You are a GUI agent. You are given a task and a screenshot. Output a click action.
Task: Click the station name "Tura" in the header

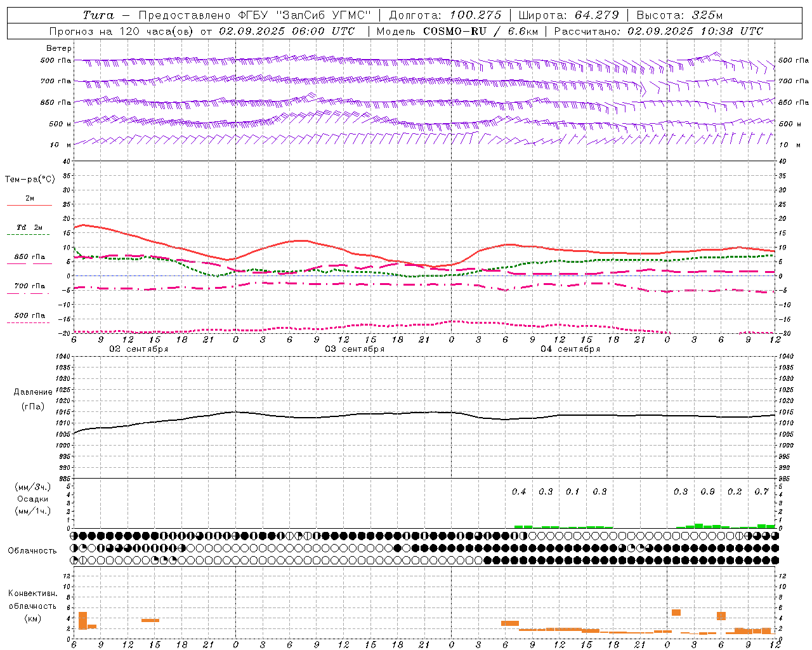[x=98, y=15]
